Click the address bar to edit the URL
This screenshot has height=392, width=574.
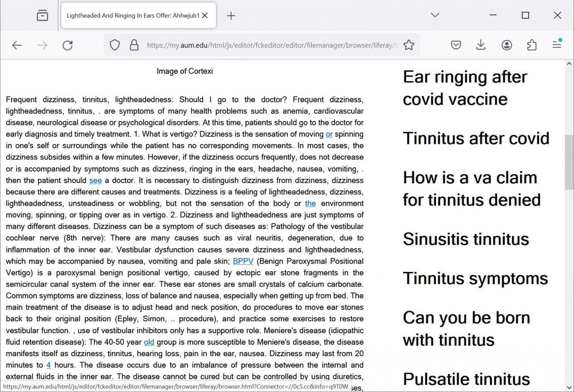coord(265,45)
